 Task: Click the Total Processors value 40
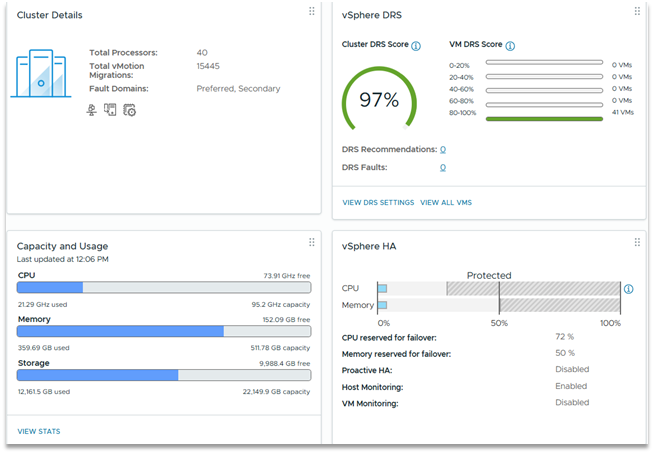pos(202,53)
